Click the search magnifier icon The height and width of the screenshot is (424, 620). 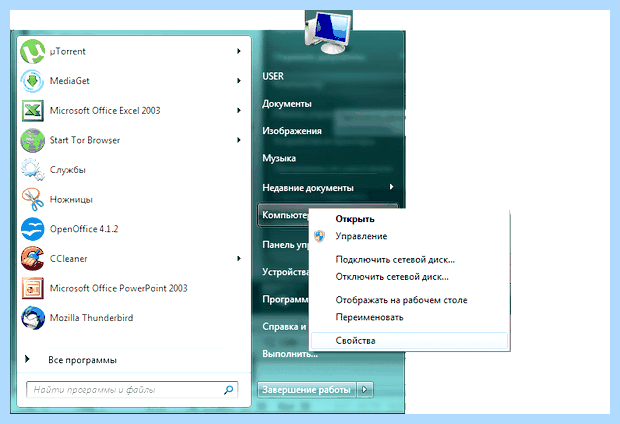point(229,390)
